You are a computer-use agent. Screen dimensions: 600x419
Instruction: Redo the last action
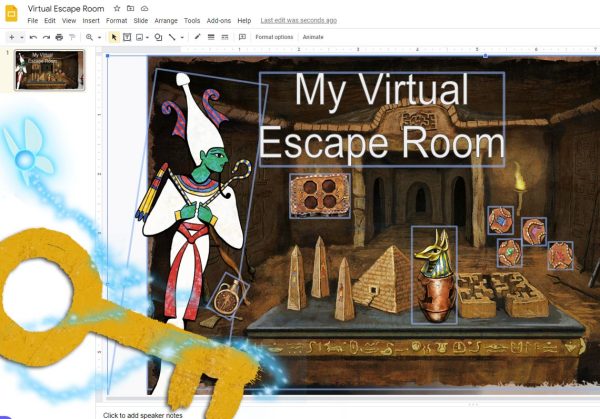46,37
